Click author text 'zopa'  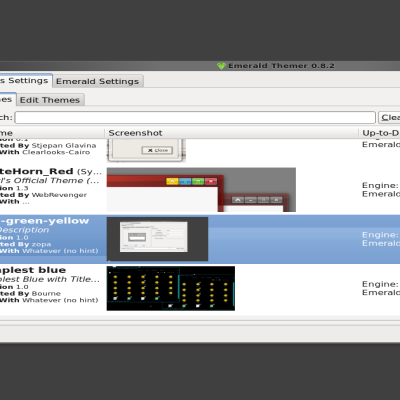coord(41,244)
